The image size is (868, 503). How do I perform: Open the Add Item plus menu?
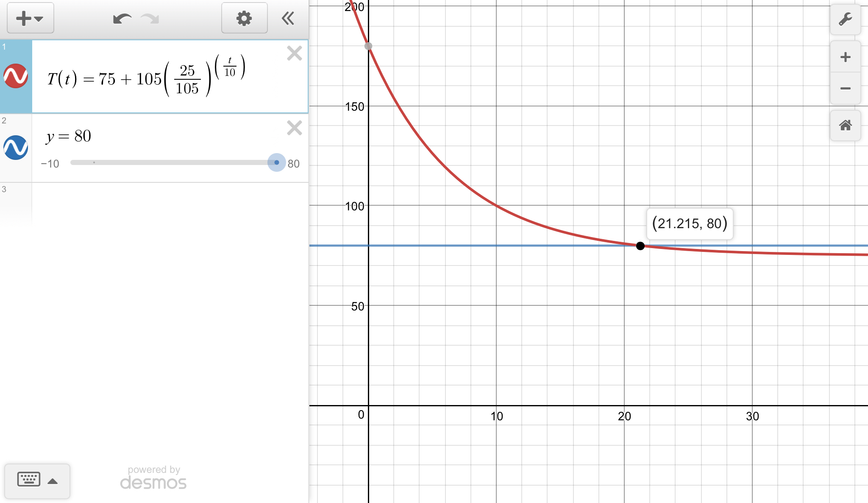[x=30, y=18]
